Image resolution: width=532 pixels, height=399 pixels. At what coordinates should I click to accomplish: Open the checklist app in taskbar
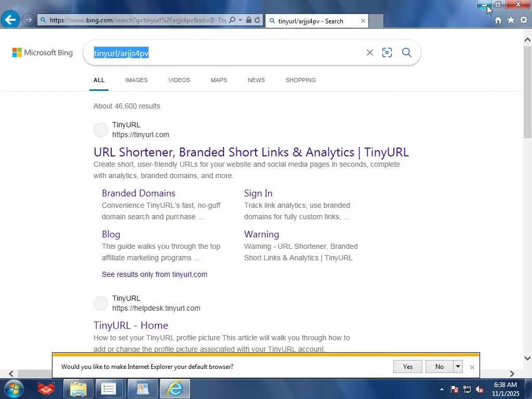109,389
